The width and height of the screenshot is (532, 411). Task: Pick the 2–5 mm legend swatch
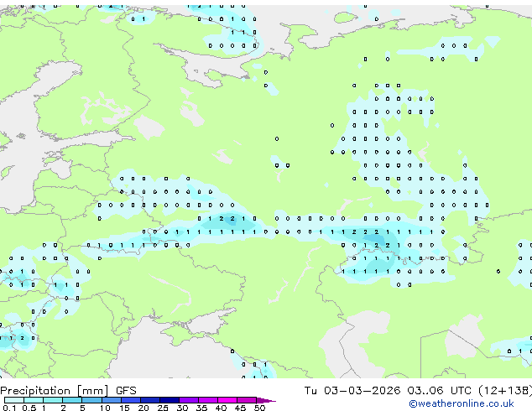coord(72,400)
